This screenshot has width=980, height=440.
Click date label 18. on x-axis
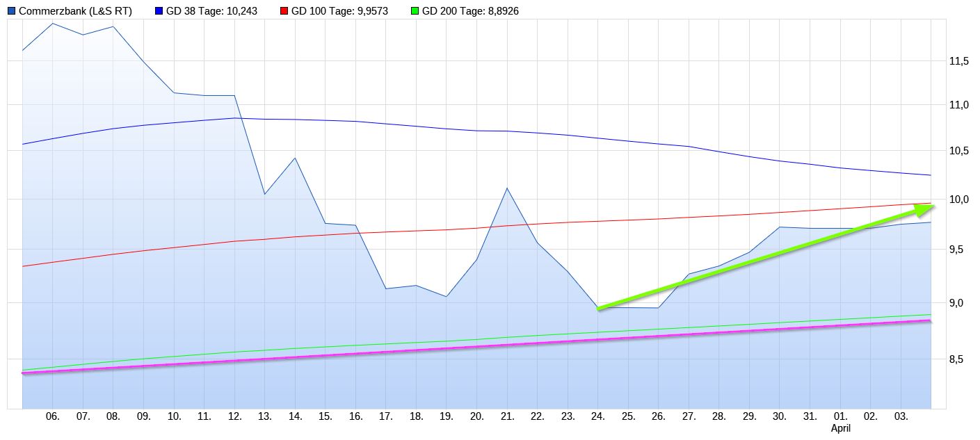tap(417, 417)
